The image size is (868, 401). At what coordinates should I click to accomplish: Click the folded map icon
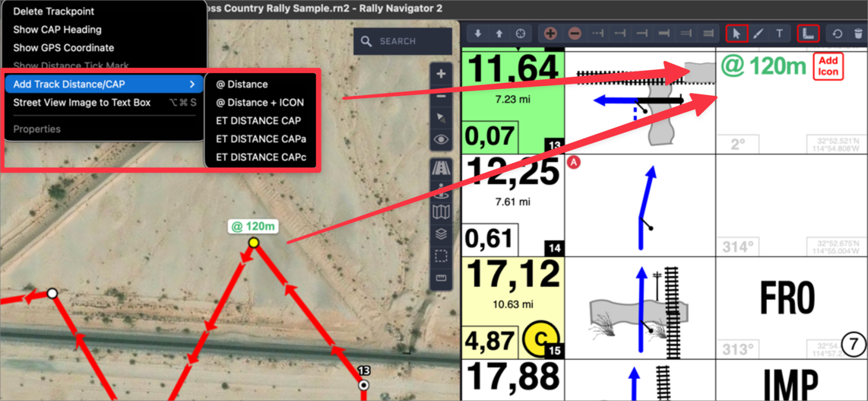click(x=441, y=212)
